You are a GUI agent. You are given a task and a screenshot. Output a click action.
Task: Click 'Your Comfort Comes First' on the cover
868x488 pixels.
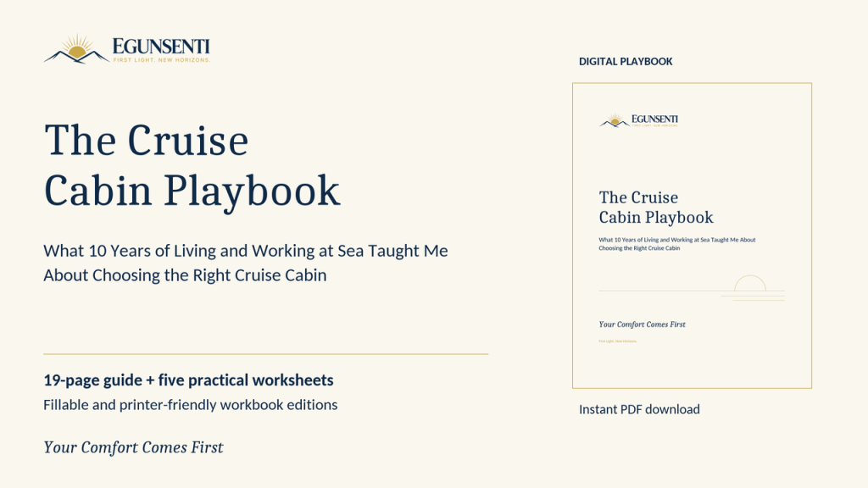643,324
